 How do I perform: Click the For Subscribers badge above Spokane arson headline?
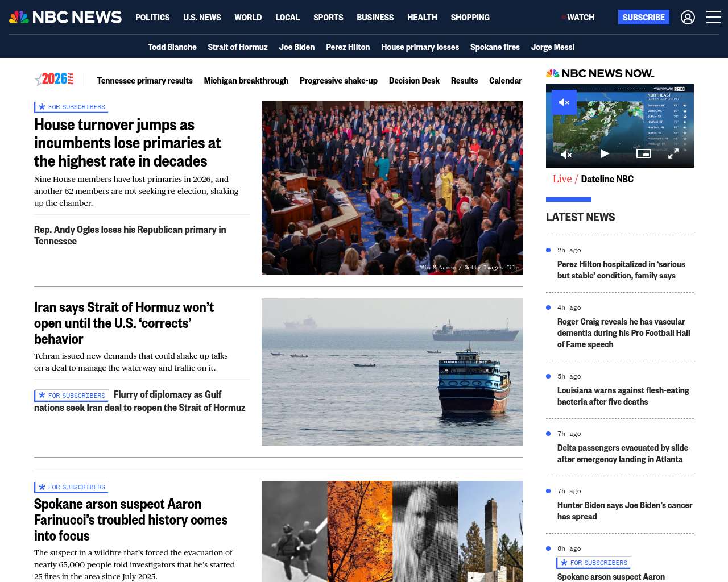pyautogui.click(x=72, y=487)
